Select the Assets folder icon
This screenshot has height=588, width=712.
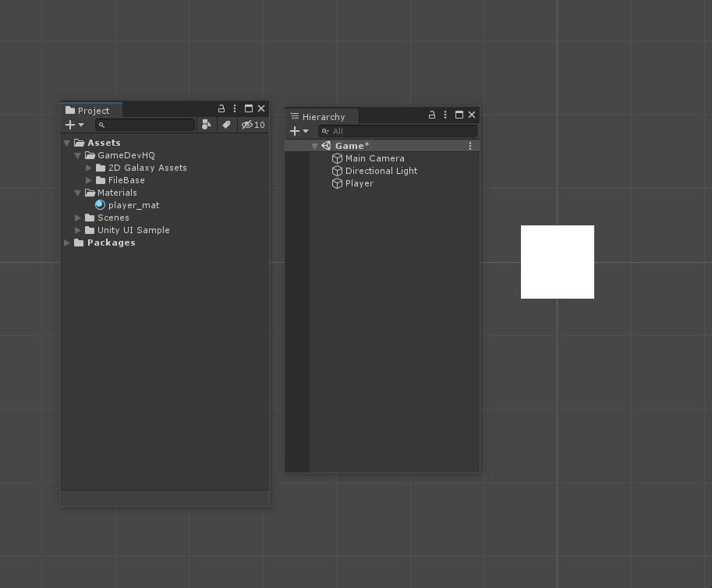pos(79,143)
